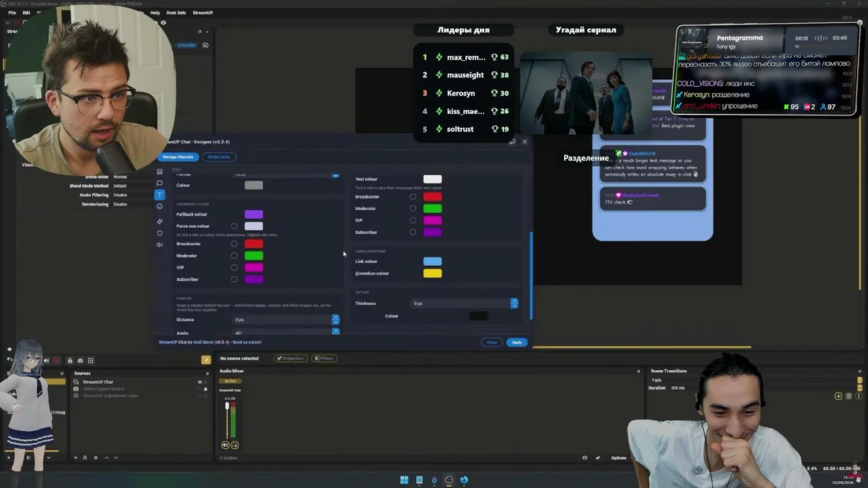Toggle lock on Video Capture Device source
The image size is (868, 488).
205,389
